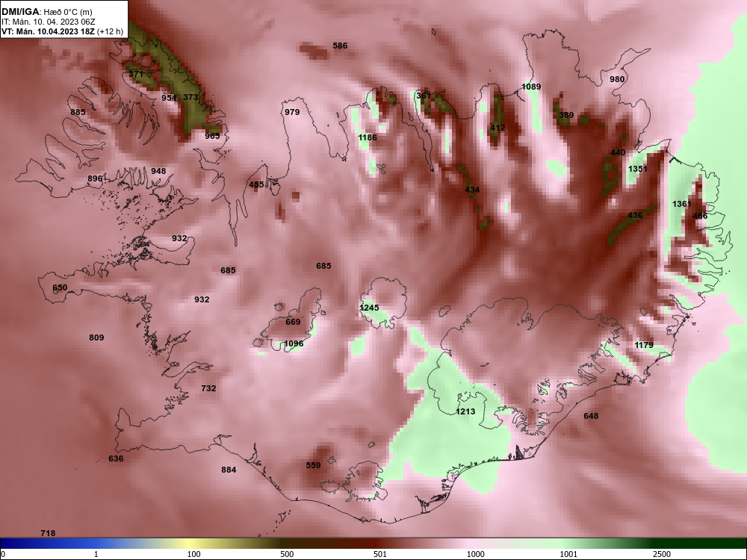Select the 650 value label

[x=60, y=287]
